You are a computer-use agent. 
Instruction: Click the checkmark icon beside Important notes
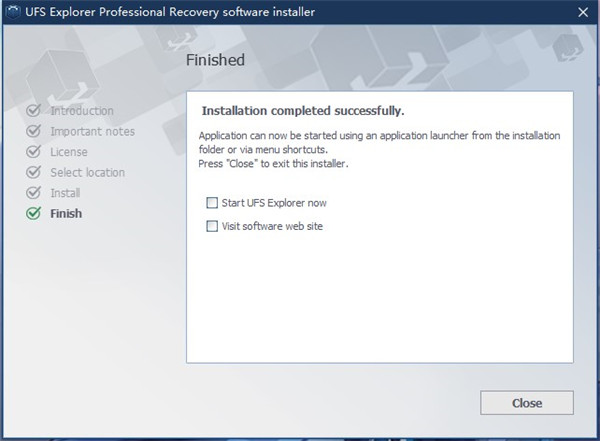point(34,132)
